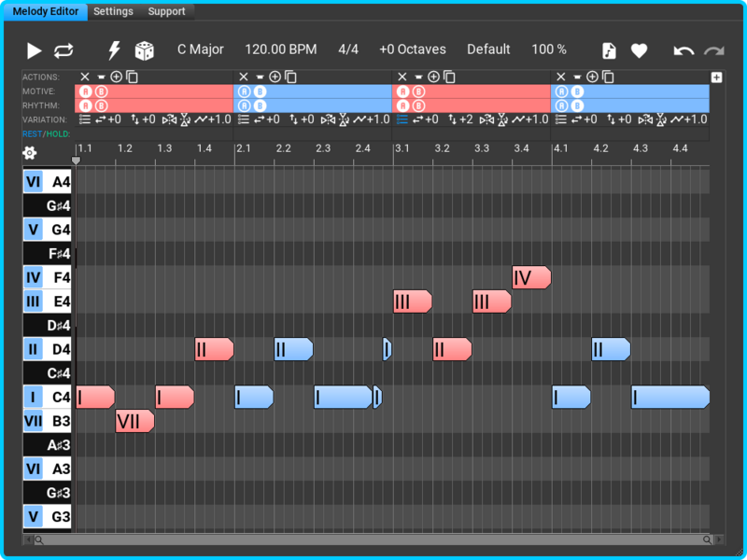Click the D♯4 black piano key
This screenshot has width=747, height=560.
(x=48, y=325)
